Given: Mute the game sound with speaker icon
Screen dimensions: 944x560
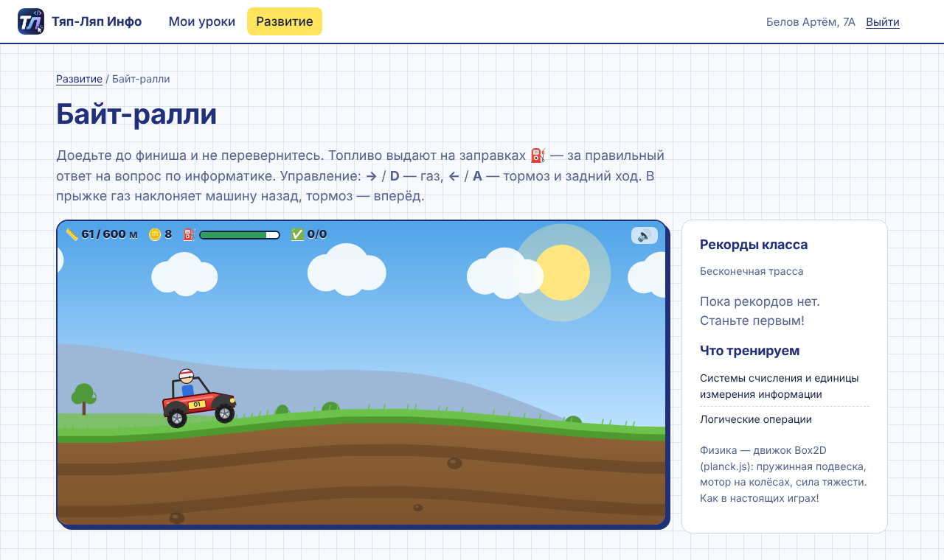Looking at the screenshot, I should [x=645, y=235].
